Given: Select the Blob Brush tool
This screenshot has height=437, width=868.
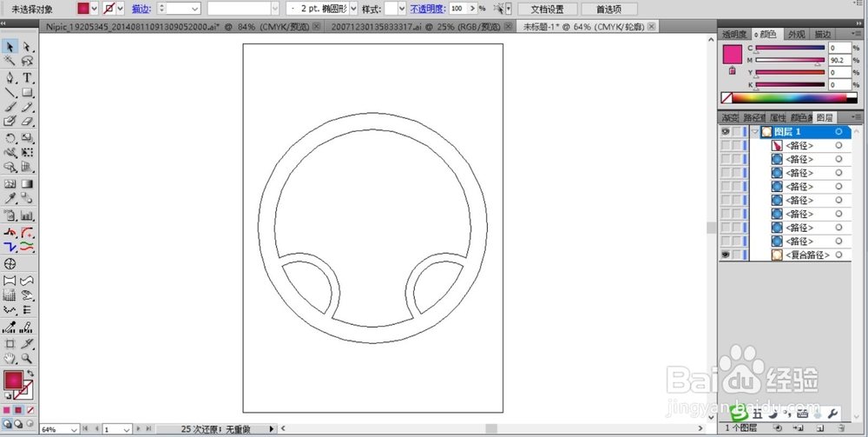Looking at the screenshot, I should [10, 122].
